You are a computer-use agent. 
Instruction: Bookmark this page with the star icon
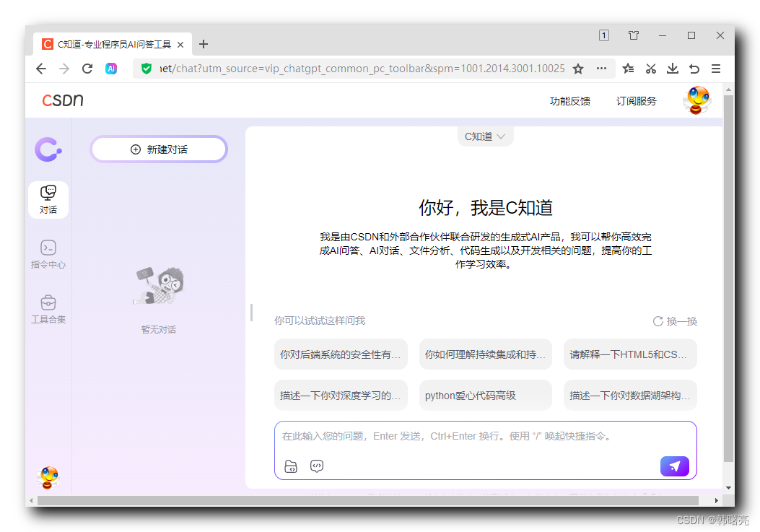(577, 69)
